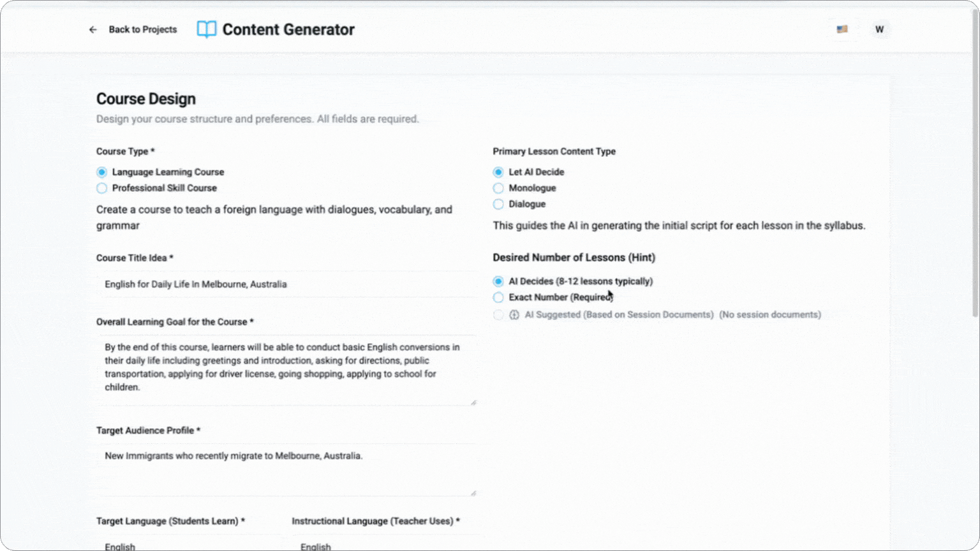Select Exact Number of lessons option
Screen dimensions: 980x551
click(x=498, y=298)
